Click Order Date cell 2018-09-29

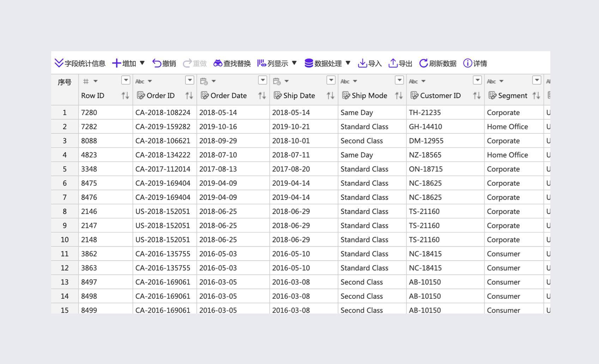[x=233, y=141]
